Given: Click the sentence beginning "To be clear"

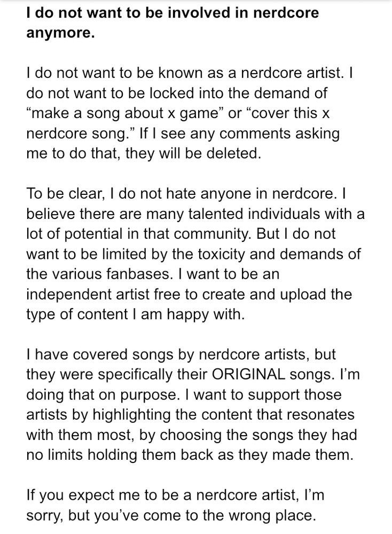Looking at the screenshot, I should [x=182, y=193].
